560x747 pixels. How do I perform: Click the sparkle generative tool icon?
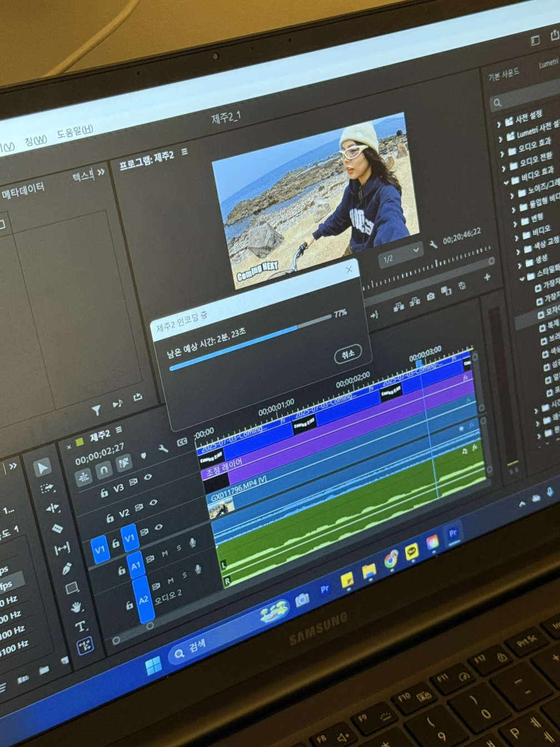pyautogui.click(x=85, y=645)
